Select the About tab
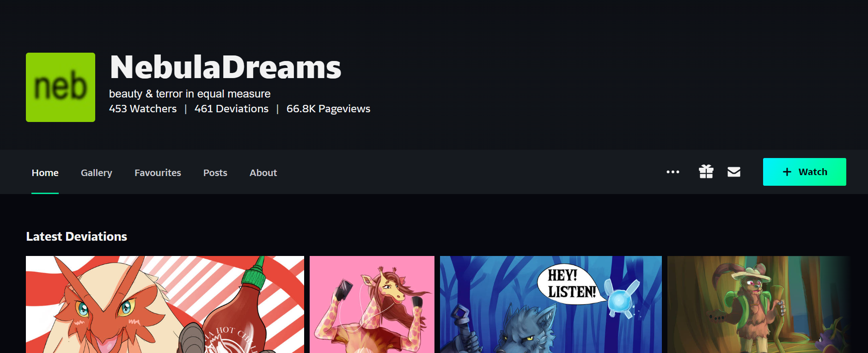868x353 pixels. coord(263,173)
